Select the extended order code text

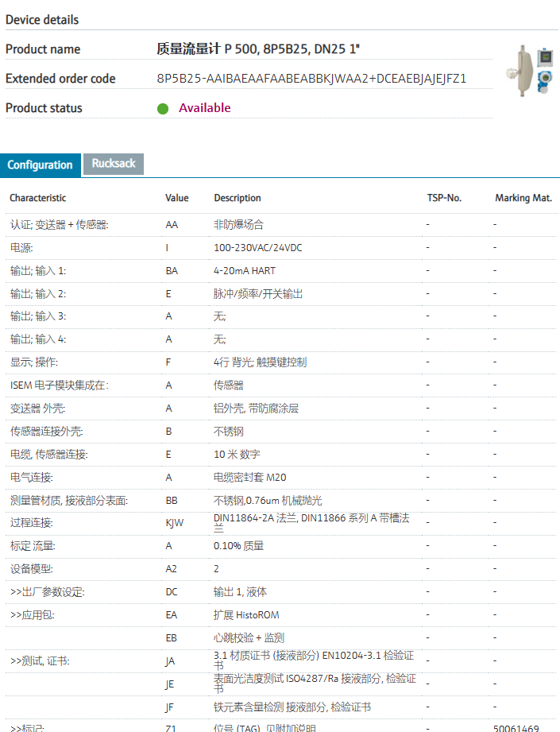(311, 79)
